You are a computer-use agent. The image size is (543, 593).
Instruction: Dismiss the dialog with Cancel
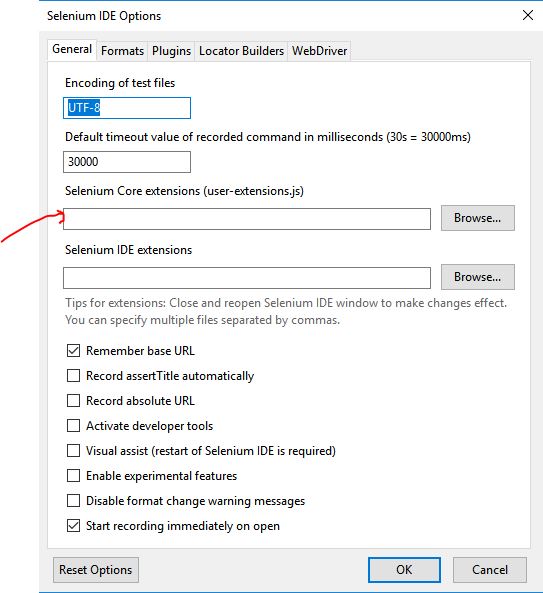(x=490, y=570)
